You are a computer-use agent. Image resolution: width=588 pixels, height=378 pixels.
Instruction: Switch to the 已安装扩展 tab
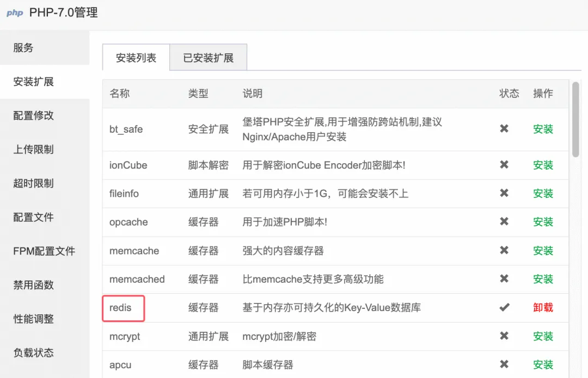tap(208, 58)
